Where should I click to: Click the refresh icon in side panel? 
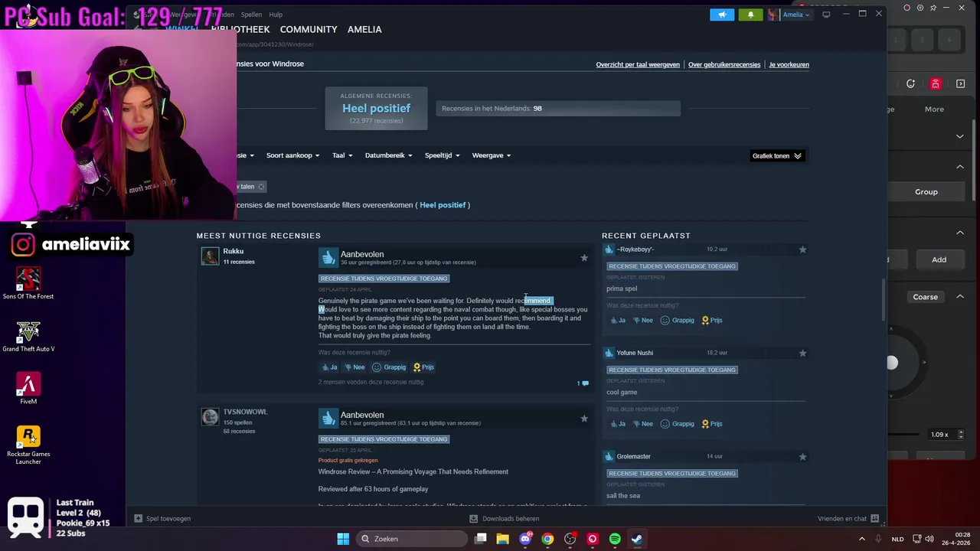tap(910, 84)
